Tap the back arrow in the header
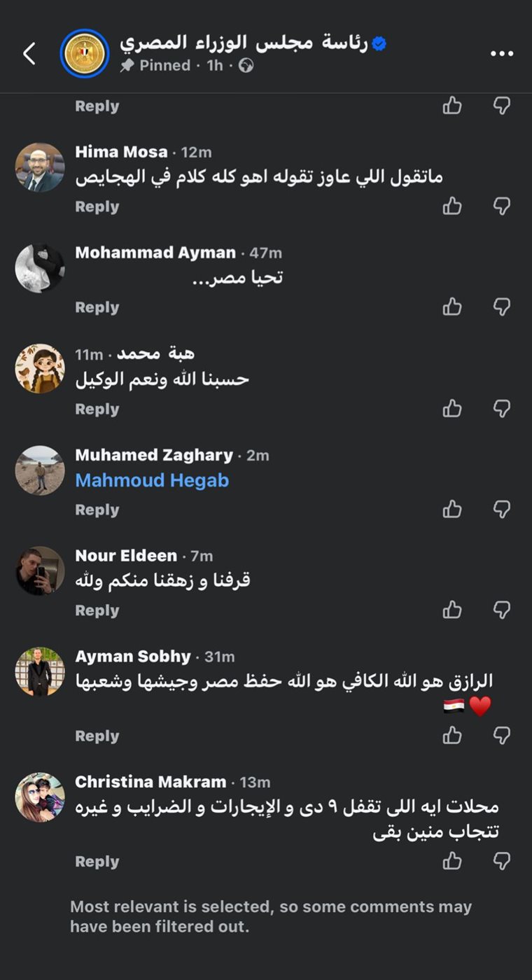This screenshot has height=980, width=532. 29,54
